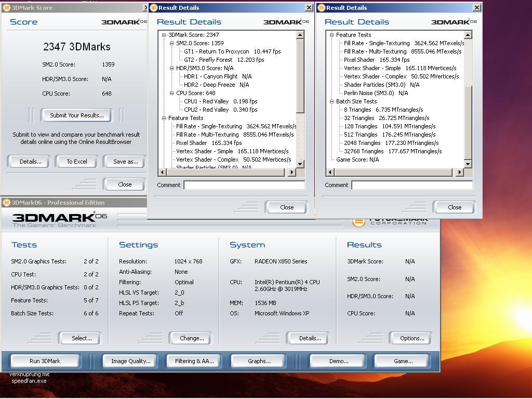Collapse the HDR/SM3.0 Score: N/A node

point(171,68)
